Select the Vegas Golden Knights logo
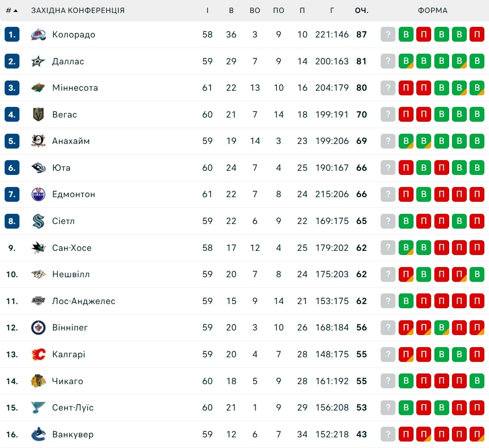Screen dimensions: 489x448 (x=38, y=115)
